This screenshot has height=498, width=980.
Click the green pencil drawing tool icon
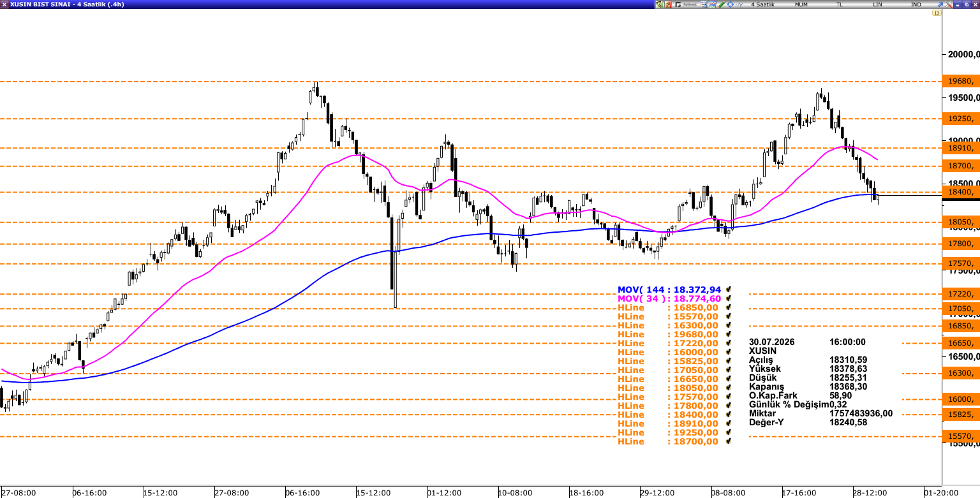(x=721, y=4)
